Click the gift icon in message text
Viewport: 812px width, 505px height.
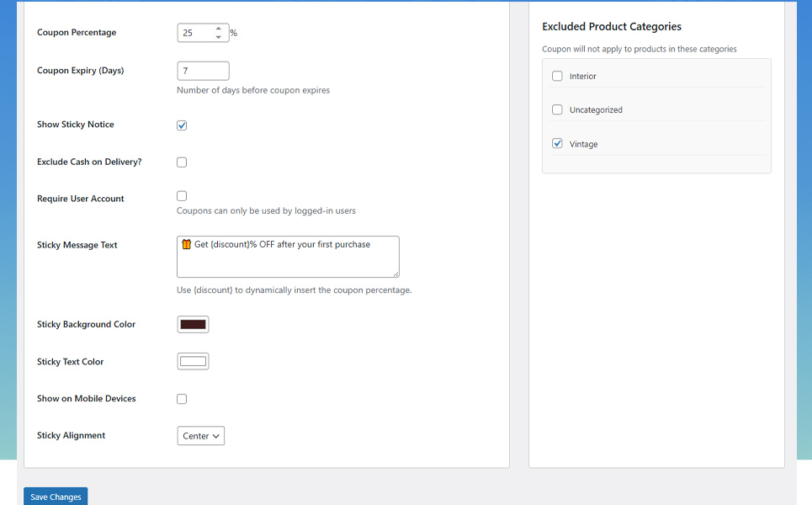[x=187, y=244]
